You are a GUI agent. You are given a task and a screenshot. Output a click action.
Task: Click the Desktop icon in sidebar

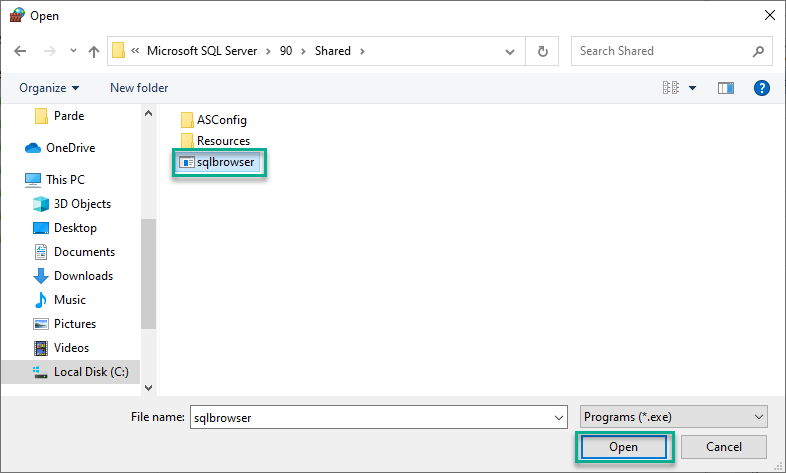coord(41,228)
